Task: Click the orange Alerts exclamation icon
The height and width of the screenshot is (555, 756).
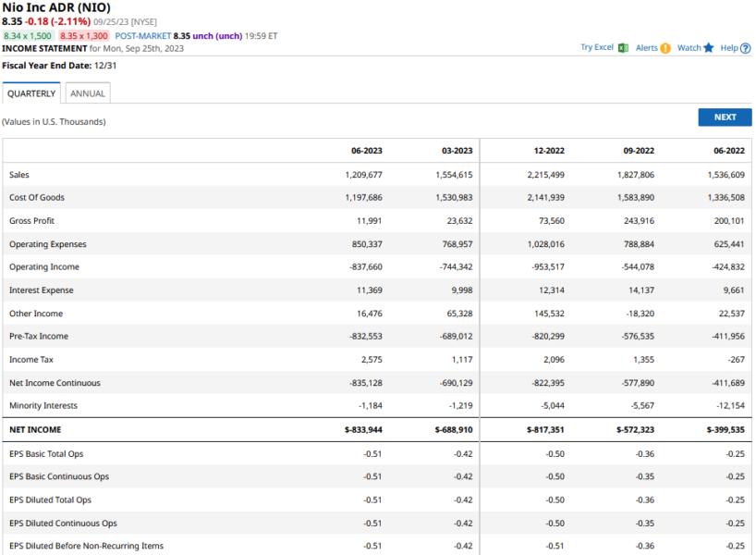Action: [665, 48]
